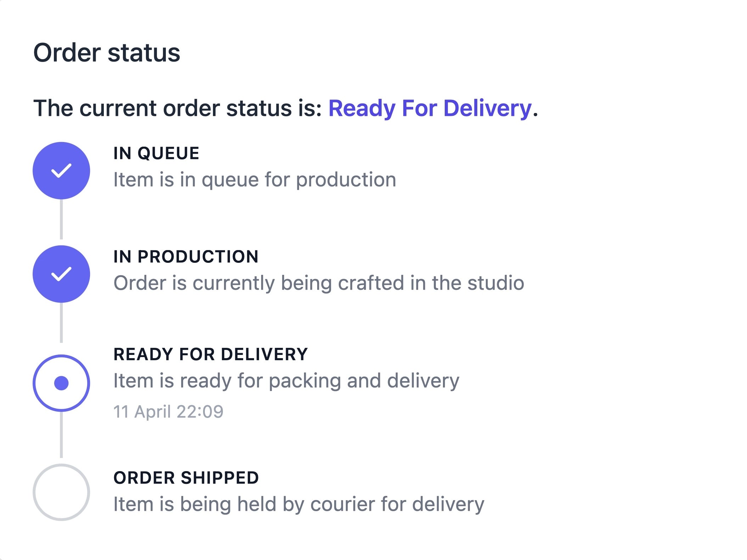
Task: Click the READY FOR DELIVERY step title
Action: coord(210,354)
